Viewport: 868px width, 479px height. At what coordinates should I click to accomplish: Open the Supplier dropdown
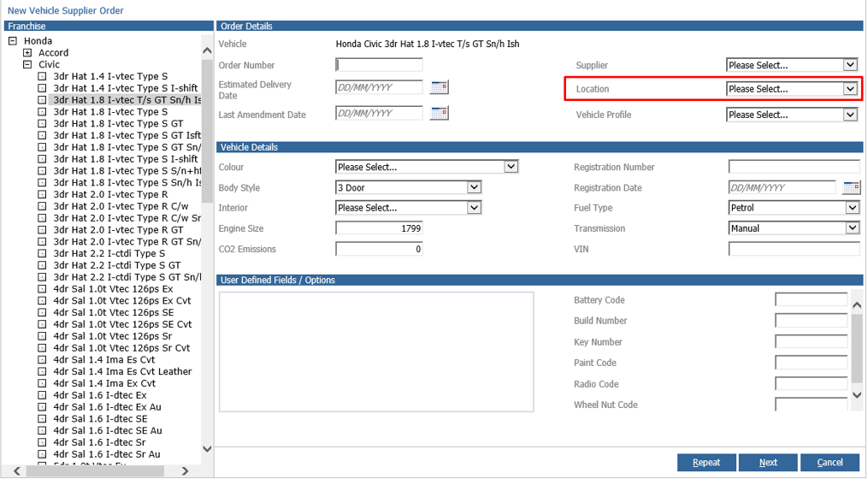(792, 65)
